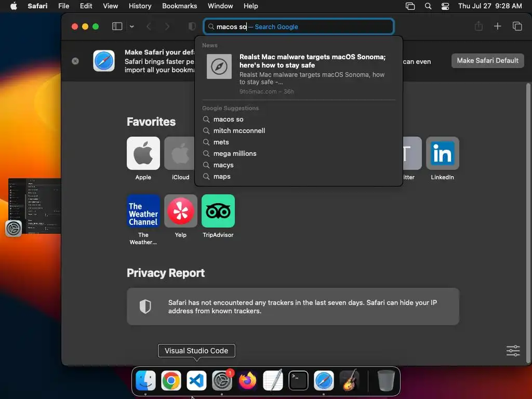Show the tab overview
Viewport: 532px width, 399px height.
click(x=517, y=26)
